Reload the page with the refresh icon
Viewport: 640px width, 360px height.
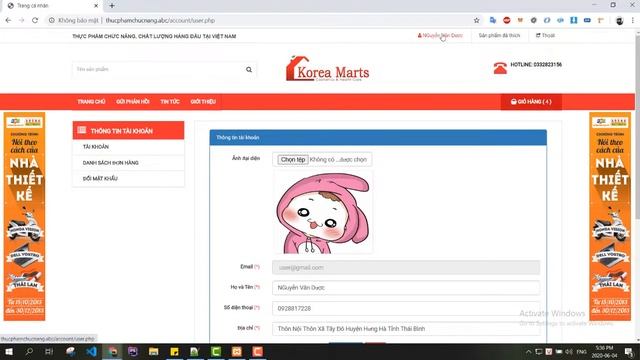click(x=35, y=20)
